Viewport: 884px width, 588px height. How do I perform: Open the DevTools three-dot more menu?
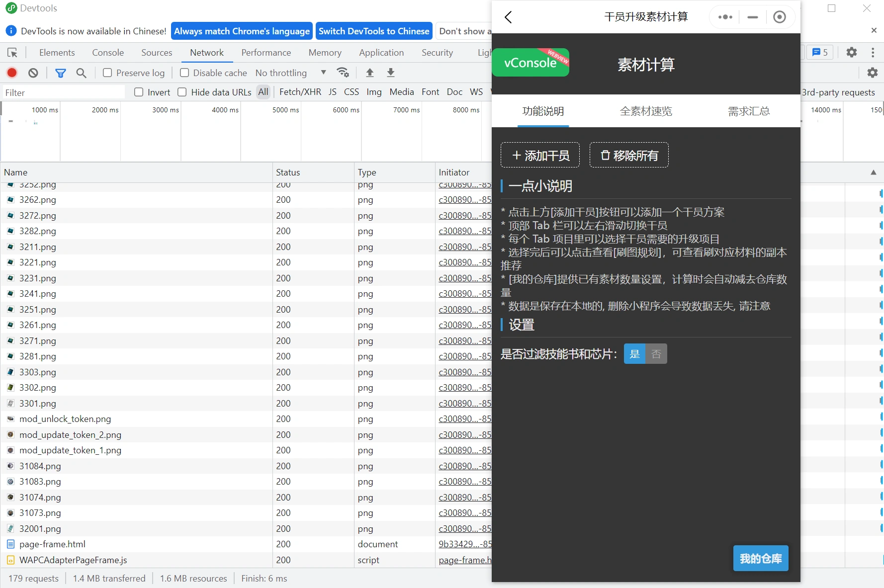(873, 53)
